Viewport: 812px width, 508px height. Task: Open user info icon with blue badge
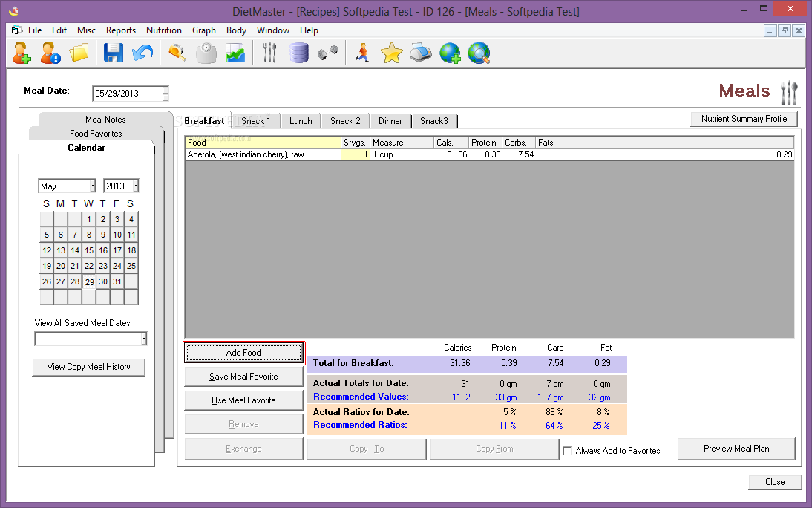coord(50,53)
